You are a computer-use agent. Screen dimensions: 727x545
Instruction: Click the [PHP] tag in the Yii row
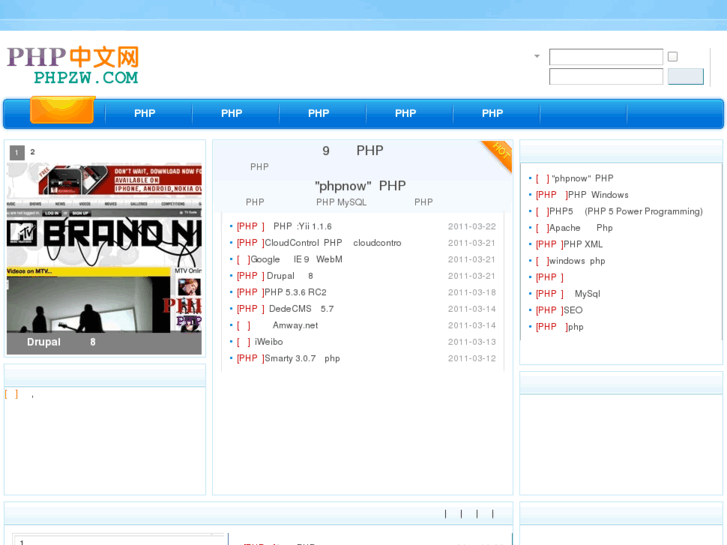click(250, 226)
